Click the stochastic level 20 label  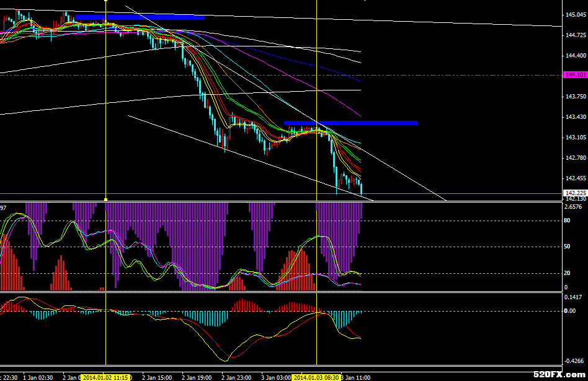tap(567, 273)
